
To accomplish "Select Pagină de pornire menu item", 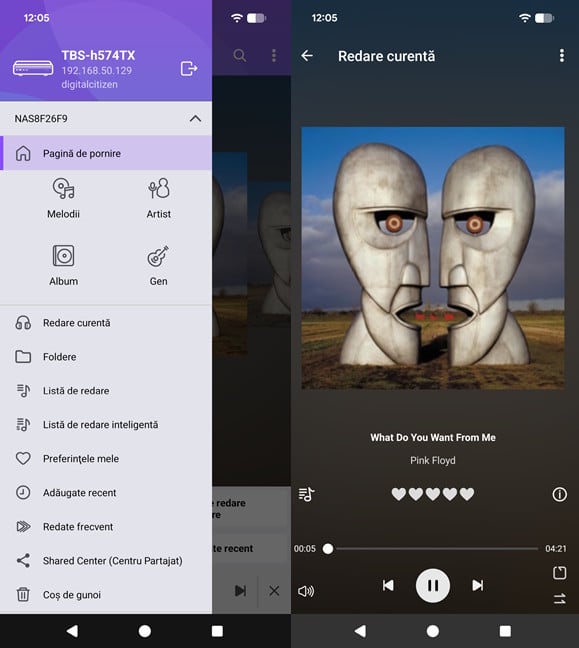I will tap(106, 153).
